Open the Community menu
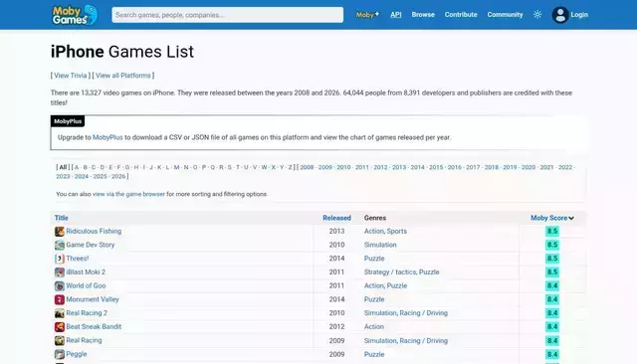The width and height of the screenshot is (637, 364). pyautogui.click(x=505, y=15)
